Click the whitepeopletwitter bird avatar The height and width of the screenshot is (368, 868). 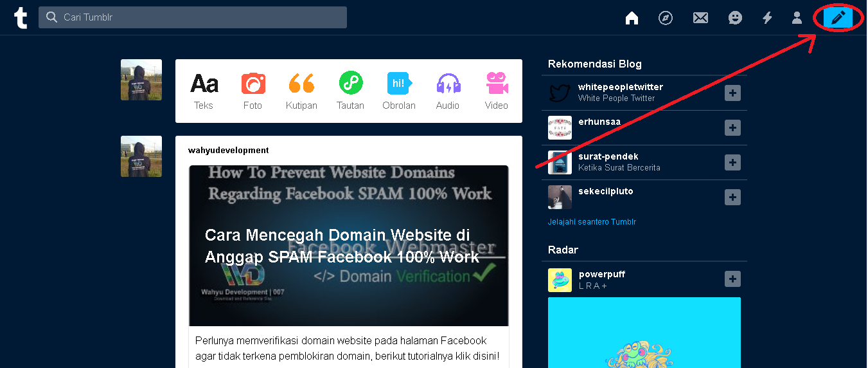tap(560, 93)
